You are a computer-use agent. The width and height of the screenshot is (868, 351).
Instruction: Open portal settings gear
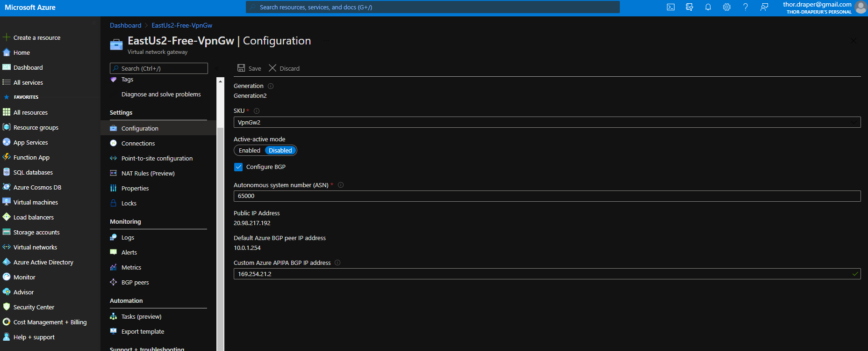[x=727, y=7]
